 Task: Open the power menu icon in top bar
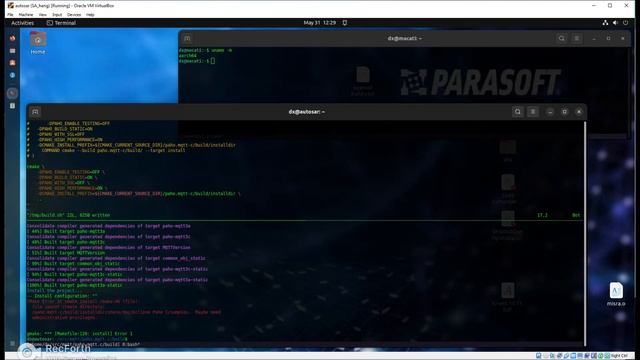(625, 23)
